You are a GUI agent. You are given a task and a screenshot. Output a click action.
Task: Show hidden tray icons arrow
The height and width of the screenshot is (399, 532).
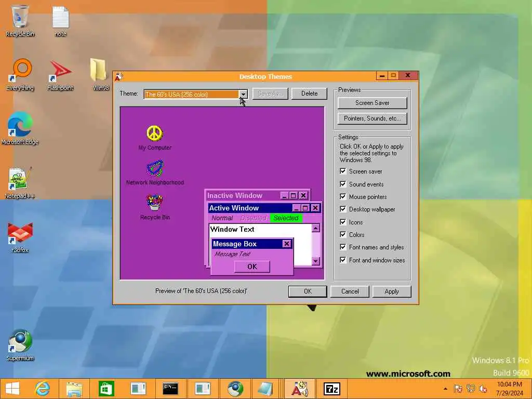445,389
